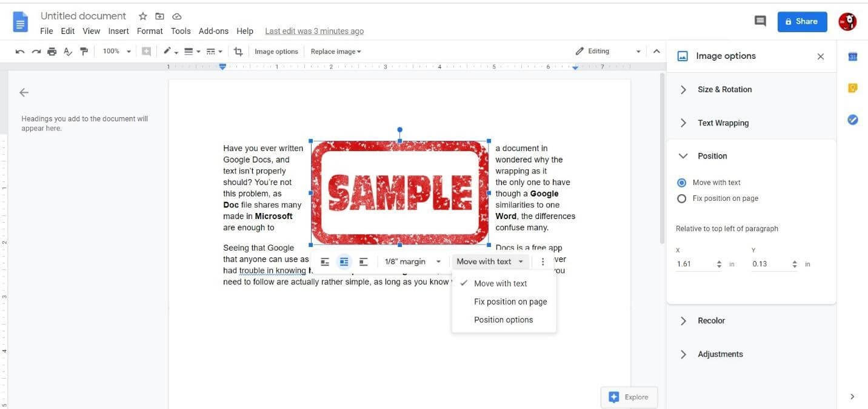Screen dimensions: 868x409
Task: Open the border weight options
Action: click(192, 52)
